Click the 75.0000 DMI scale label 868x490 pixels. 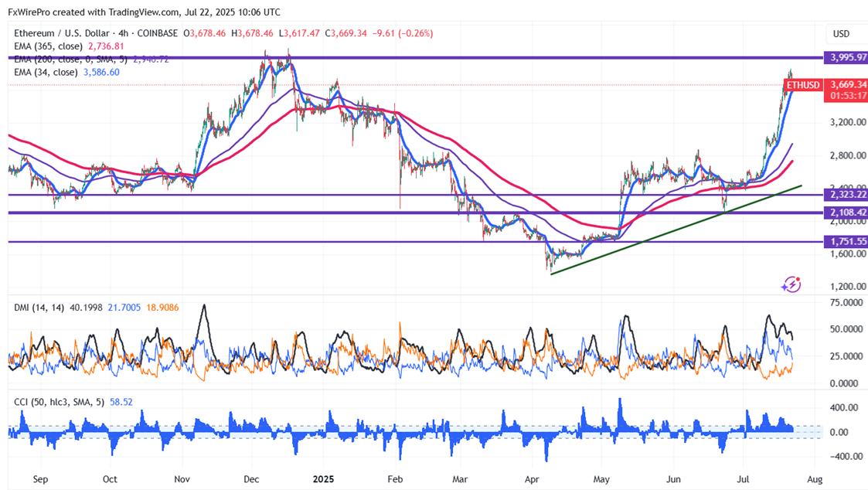point(846,303)
